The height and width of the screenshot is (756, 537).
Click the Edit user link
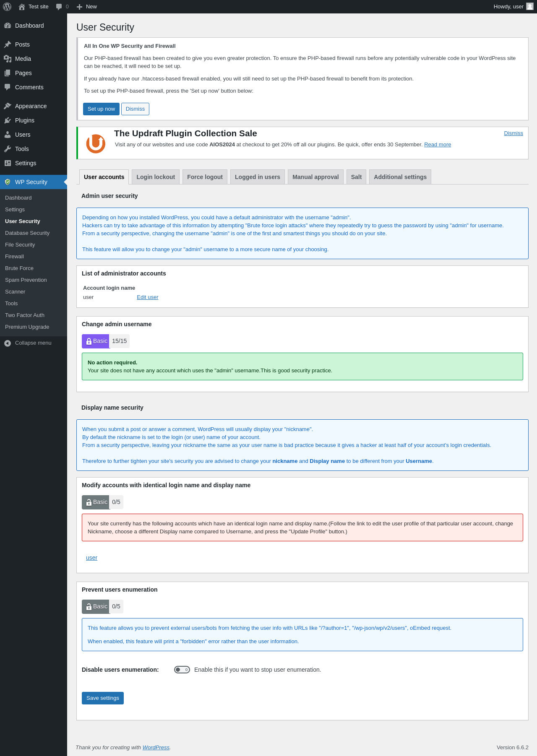147,297
